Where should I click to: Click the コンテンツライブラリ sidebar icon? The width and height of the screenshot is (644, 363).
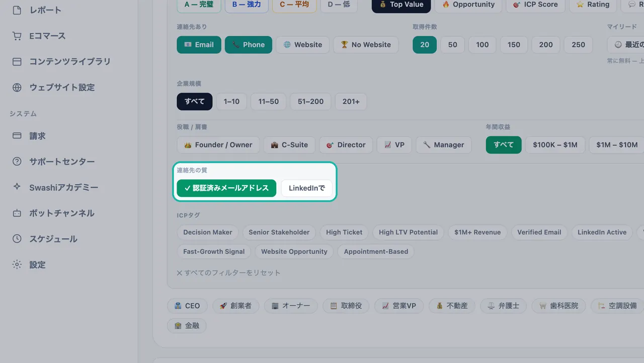(x=17, y=61)
